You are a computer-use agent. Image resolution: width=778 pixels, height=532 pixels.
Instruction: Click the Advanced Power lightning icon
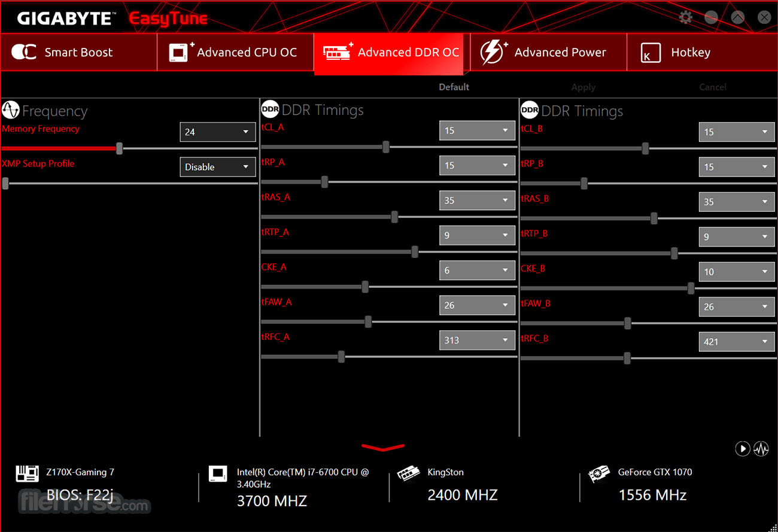494,52
